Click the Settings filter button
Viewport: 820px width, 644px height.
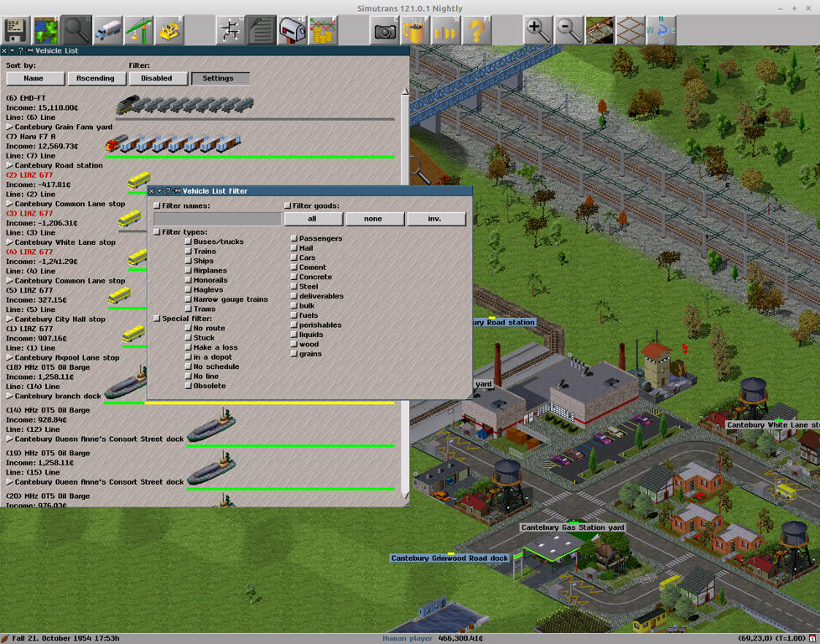(x=220, y=79)
